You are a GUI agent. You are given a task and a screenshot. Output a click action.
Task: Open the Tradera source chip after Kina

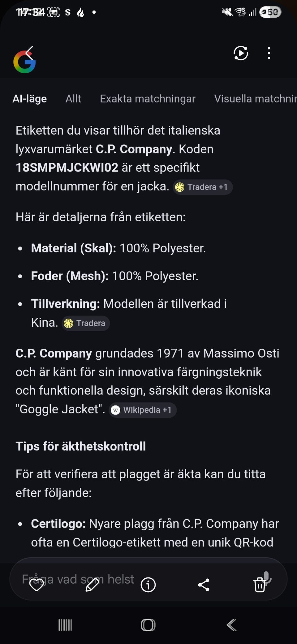(x=86, y=323)
